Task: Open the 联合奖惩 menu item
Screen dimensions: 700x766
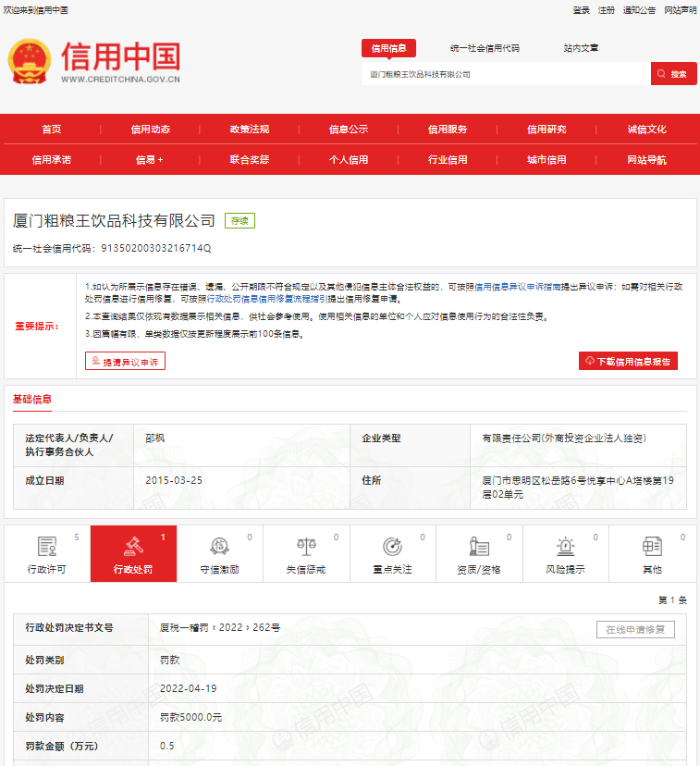Action: point(250,160)
